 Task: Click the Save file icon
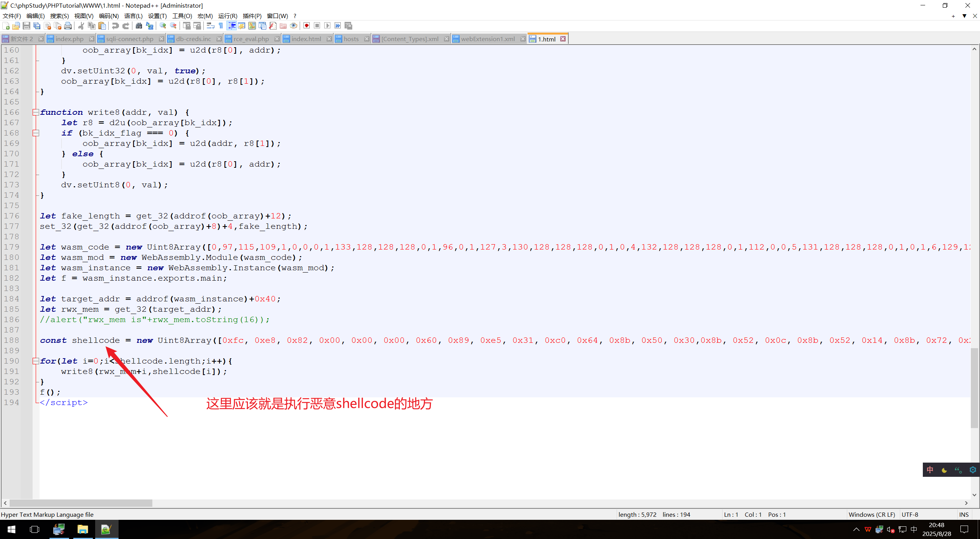coord(26,26)
